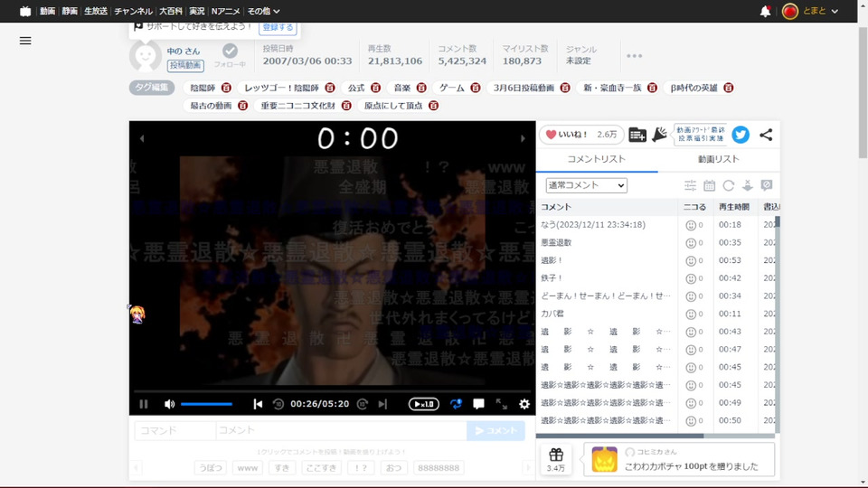Image resolution: width=868 pixels, height=488 pixels.
Task: Open 動画 in top navigation
Action: [48, 11]
